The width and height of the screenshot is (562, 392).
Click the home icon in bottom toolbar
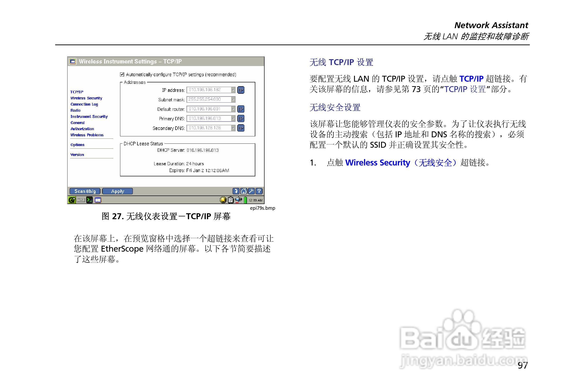[x=243, y=191]
